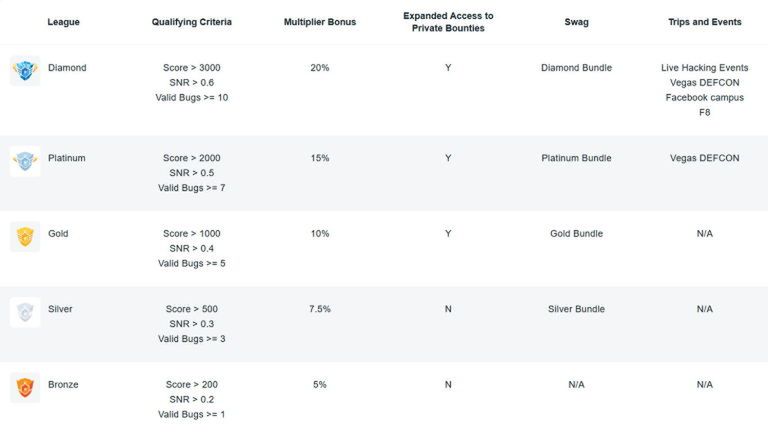768x436 pixels.
Task: Click the Diamond Bundle swag text
Action: pos(576,68)
